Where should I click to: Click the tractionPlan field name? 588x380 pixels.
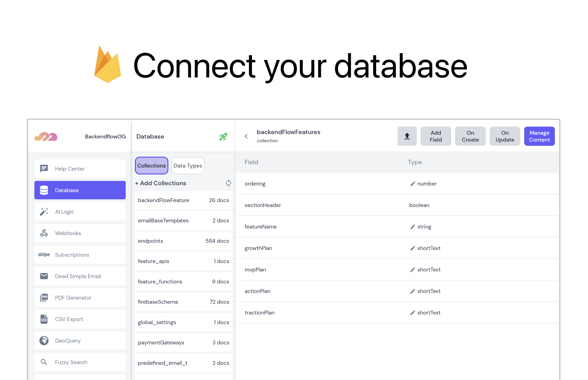(259, 312)
